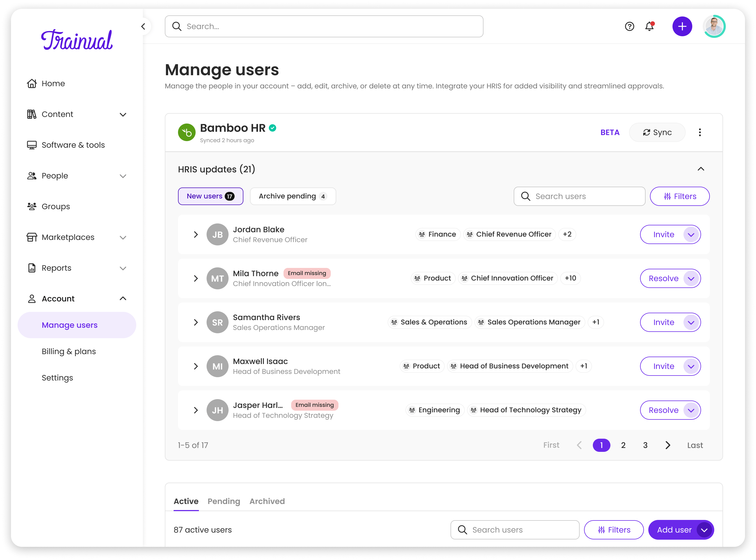Image resolution: width=756 pixels, height=560 pixels.
Task: Click the Samantha Rivers SR avatar
Action: click(217, 322)
